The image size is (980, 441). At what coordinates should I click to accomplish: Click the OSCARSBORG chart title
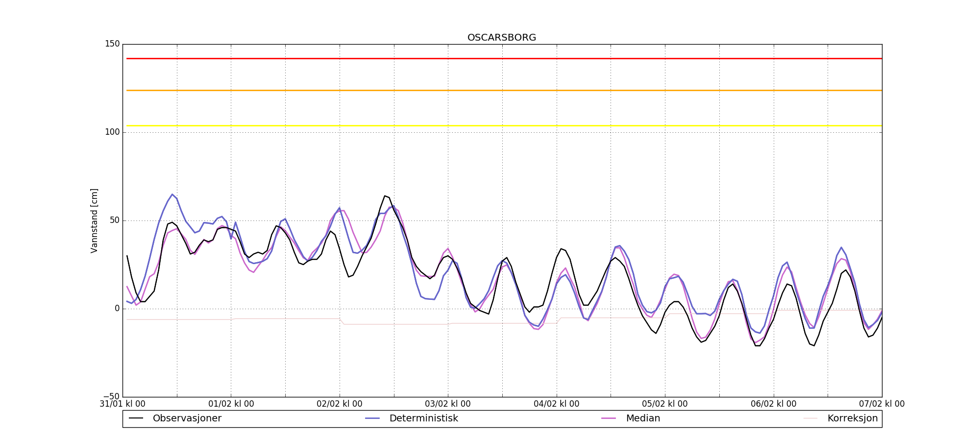coord(502,38)
